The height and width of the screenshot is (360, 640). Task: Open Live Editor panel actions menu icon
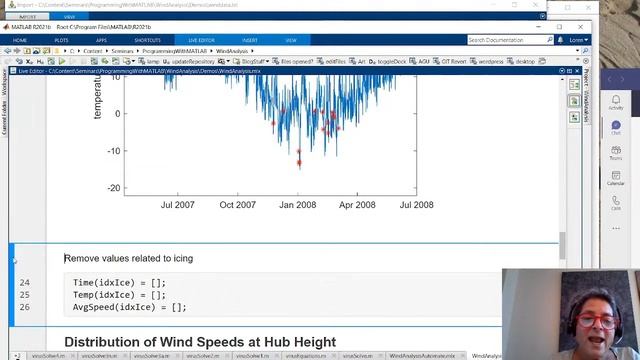pyautogui.click(x=562, y=71)
